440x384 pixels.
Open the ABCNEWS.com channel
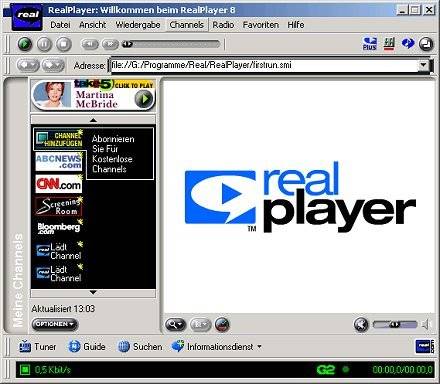(59, 162)
